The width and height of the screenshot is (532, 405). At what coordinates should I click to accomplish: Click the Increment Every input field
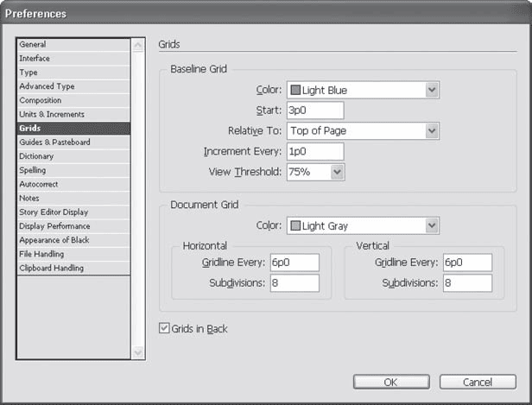(x=314, y=151)
